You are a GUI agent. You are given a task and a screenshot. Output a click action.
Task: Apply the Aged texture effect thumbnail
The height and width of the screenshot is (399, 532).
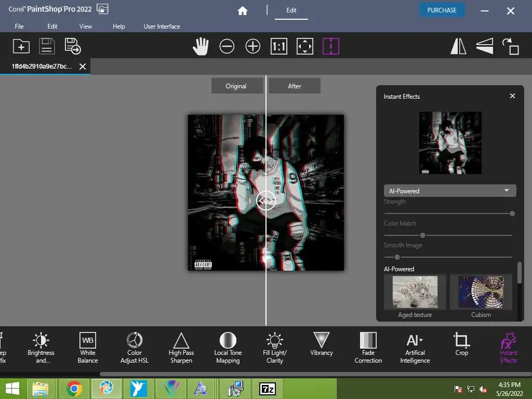[415, 292]
